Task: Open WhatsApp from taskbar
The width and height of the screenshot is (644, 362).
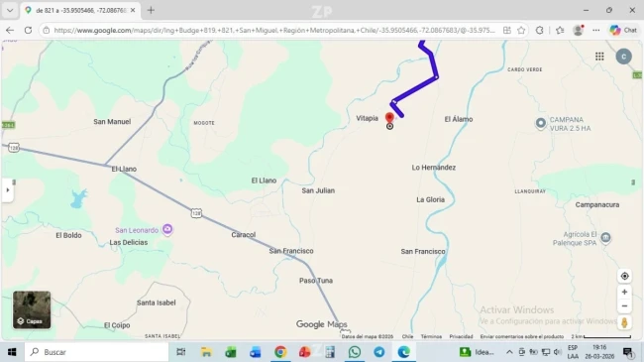Action: point(355,352)
